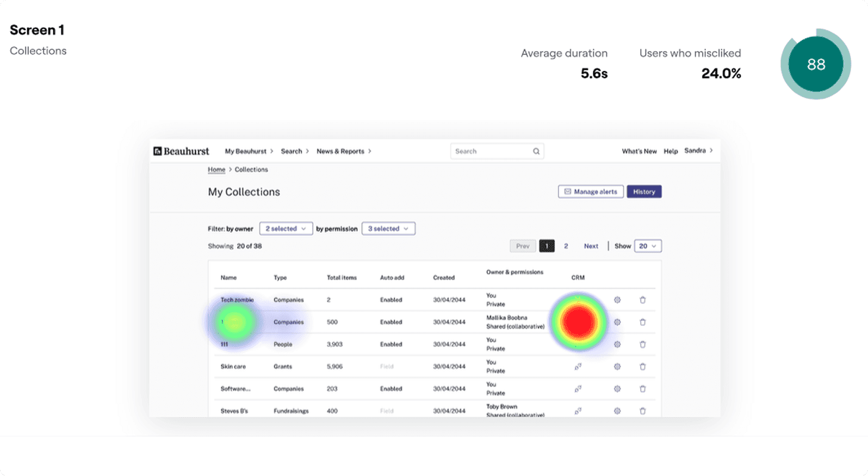The width and height of the screenshot is (868, 476).
Task: Delete the Tech zombie collection via trash icon
Action: click(x=643, y=300)
